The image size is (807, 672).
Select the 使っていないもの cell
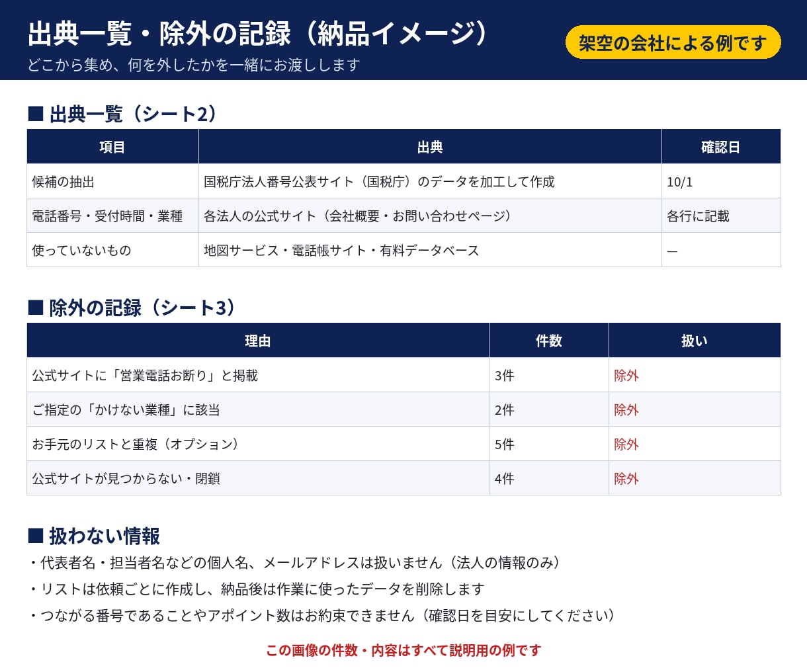(x=112, y=250)
